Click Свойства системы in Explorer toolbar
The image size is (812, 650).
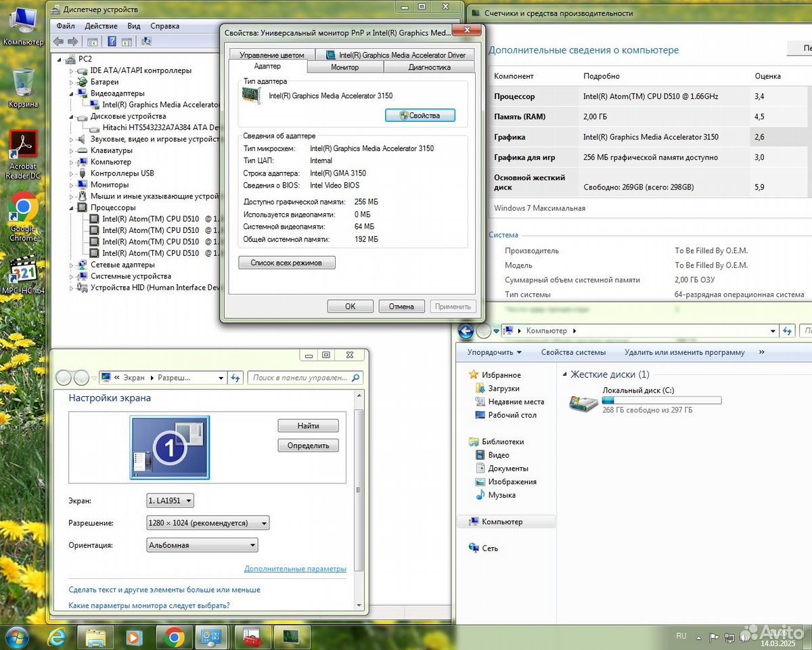(573, 352)
